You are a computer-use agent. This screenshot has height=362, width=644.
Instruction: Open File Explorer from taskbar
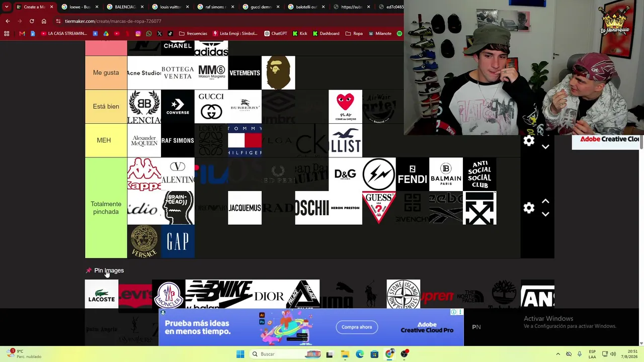345,354
